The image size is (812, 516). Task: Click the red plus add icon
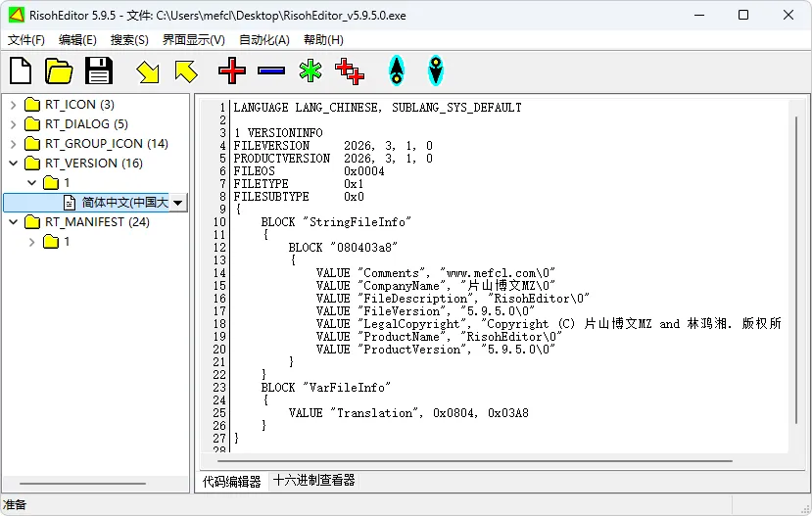point(231,70)
